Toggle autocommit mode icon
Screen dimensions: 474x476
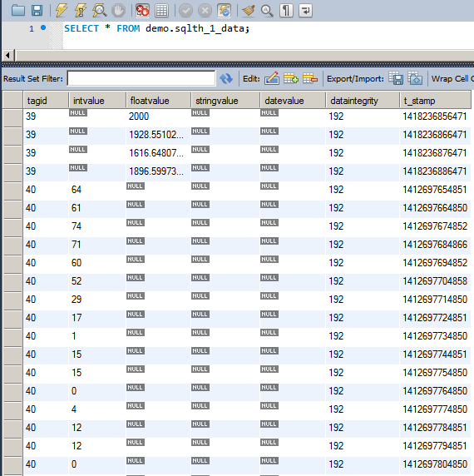pos(225,11)
